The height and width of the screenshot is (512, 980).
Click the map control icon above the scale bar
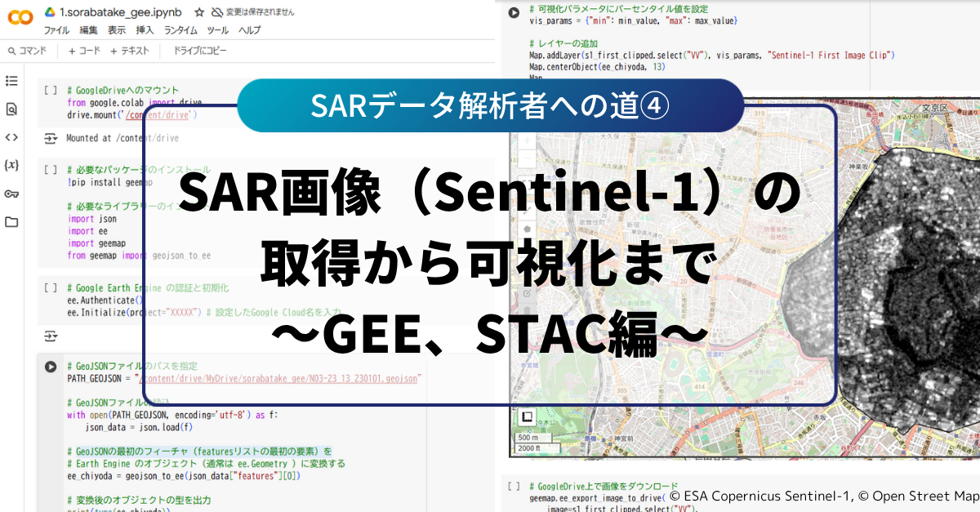point(527,418)
